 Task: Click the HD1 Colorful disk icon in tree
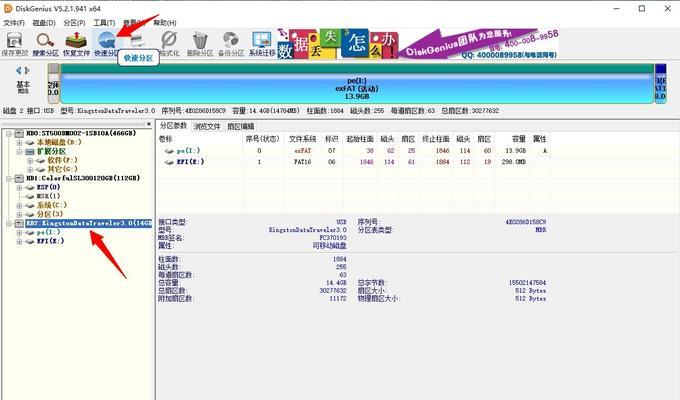(19, 178)
